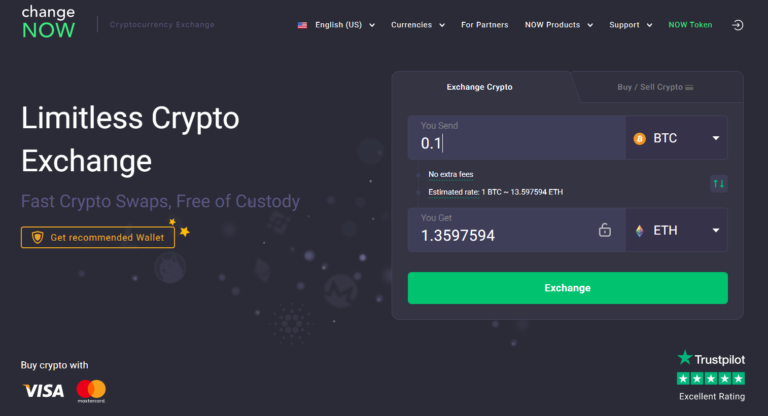Click Get recommended Wallet button
The height and width of the screenshot is (416, 768).
tap(98, 237)
